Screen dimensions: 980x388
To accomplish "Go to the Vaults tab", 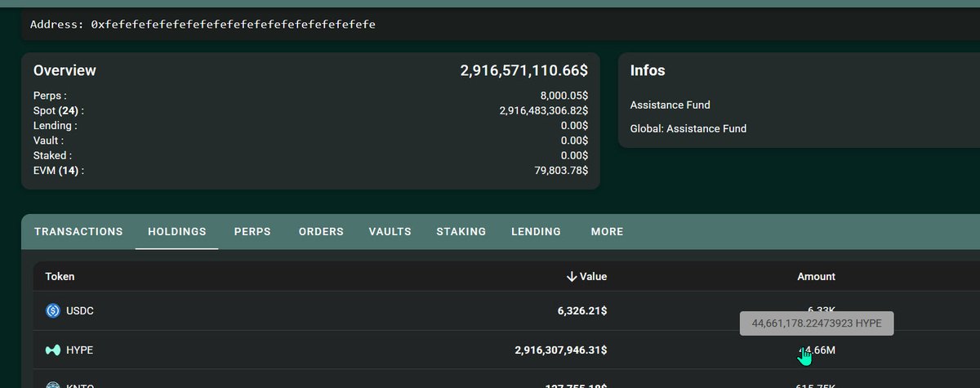I will point(390,232).
